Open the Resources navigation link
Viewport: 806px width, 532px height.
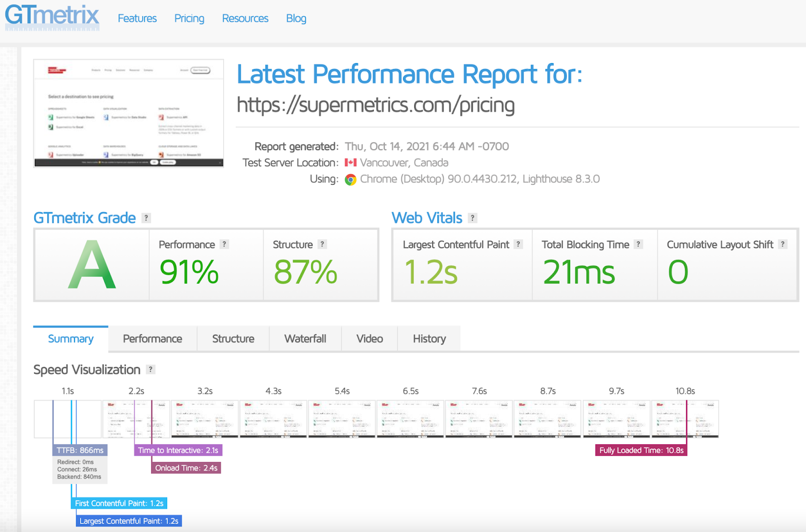click(245, 18)
